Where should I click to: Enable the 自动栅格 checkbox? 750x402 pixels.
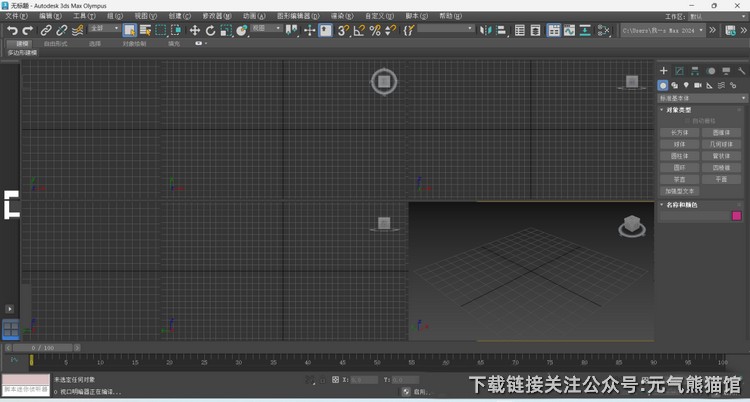coord(687,120)
